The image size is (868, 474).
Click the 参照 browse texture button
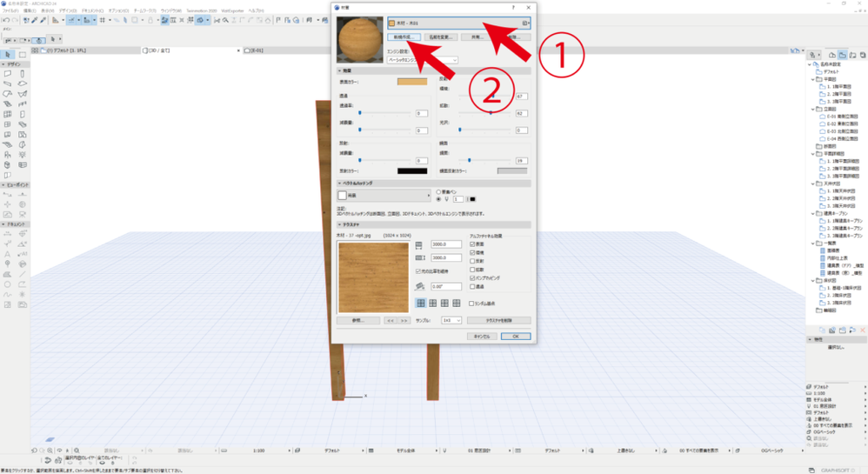(x=358, y=320)
